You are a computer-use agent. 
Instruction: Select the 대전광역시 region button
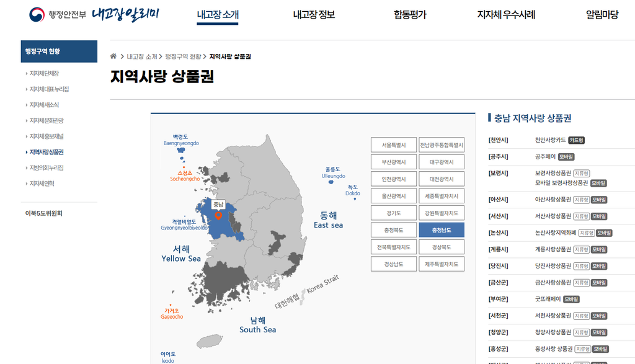pyautogui.click(x=442, y=179)
